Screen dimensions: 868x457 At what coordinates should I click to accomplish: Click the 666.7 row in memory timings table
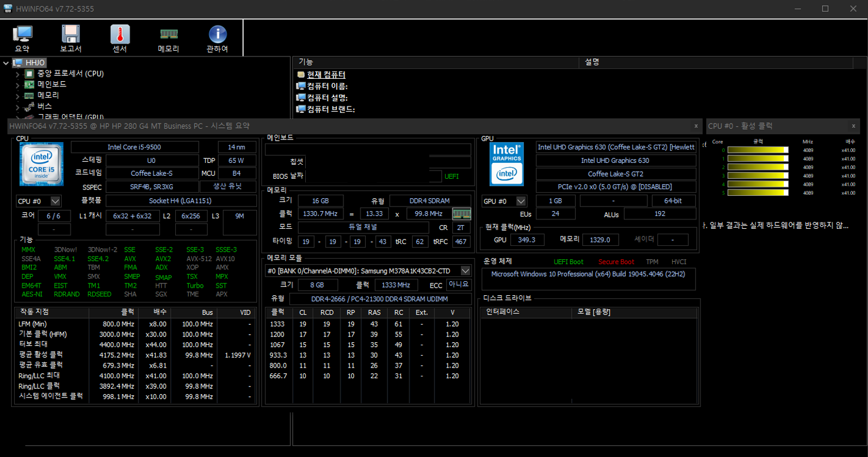[368, 376]
